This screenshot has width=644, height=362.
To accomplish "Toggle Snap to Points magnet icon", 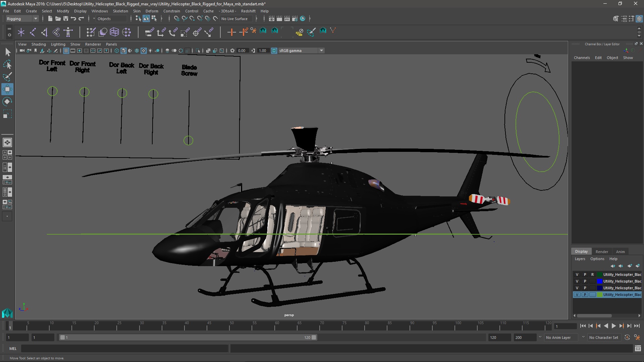I will click(x=192, y=19).
